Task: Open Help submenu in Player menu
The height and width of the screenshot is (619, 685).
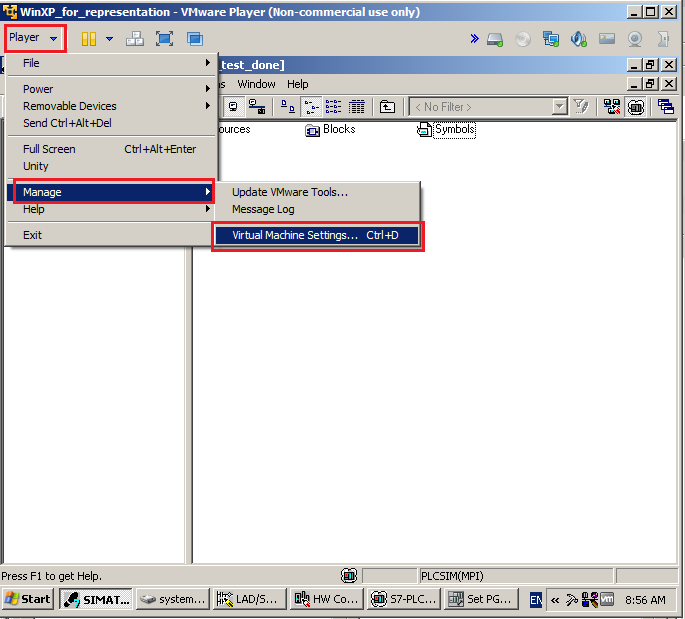Action: click(x=112, y=209)
